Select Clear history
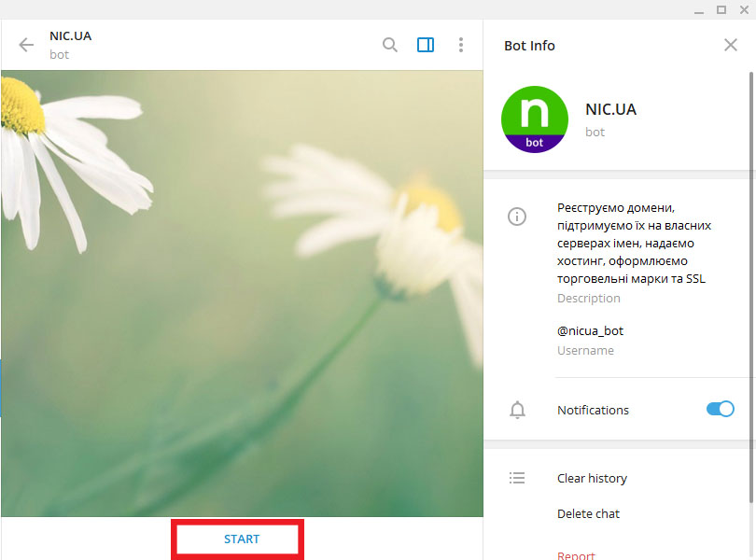Screen dimensions: 756x560 [592, 478]
